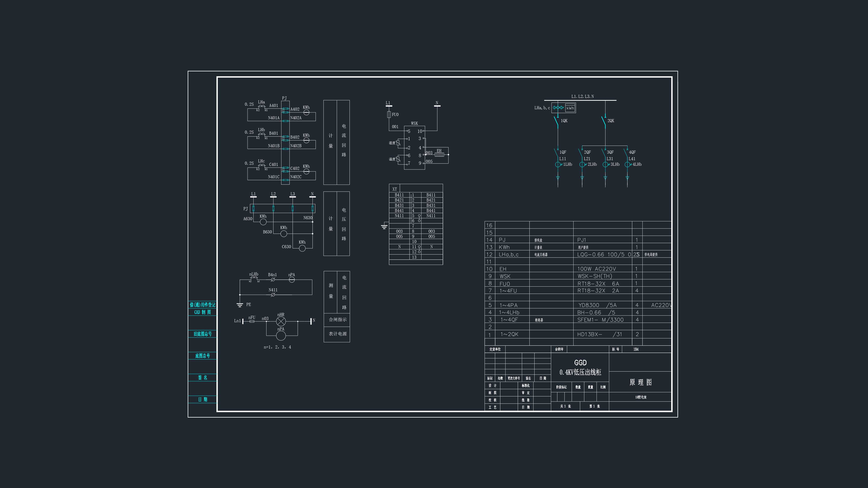Select the 'A401' wire label

point(274,106)
